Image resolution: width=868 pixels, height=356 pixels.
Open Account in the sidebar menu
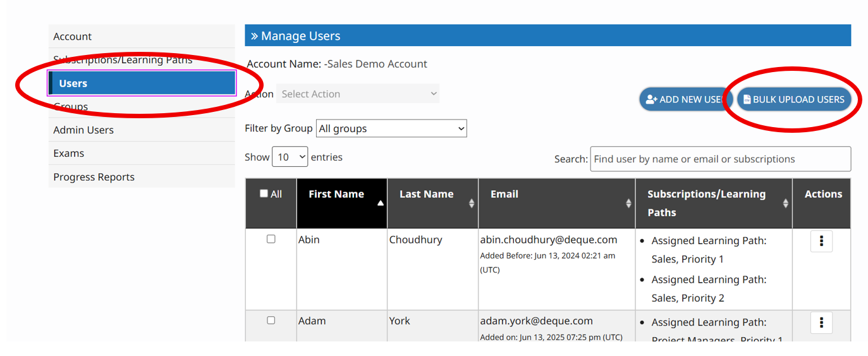point(73,37)
